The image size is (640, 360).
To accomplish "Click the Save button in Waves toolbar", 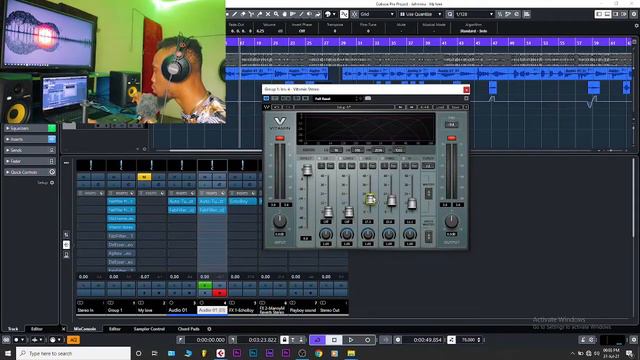I will pyautogui.click(x=455, y=107).
